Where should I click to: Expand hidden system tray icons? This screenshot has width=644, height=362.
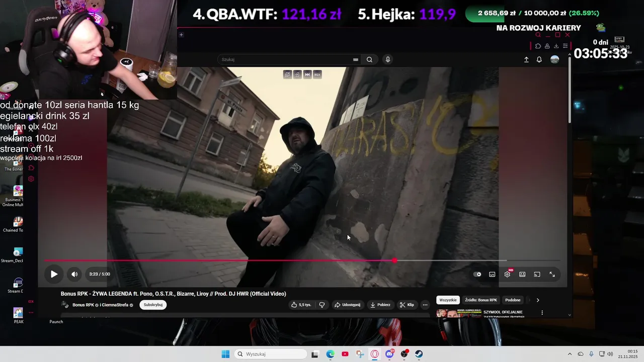(x=570, y=354)
